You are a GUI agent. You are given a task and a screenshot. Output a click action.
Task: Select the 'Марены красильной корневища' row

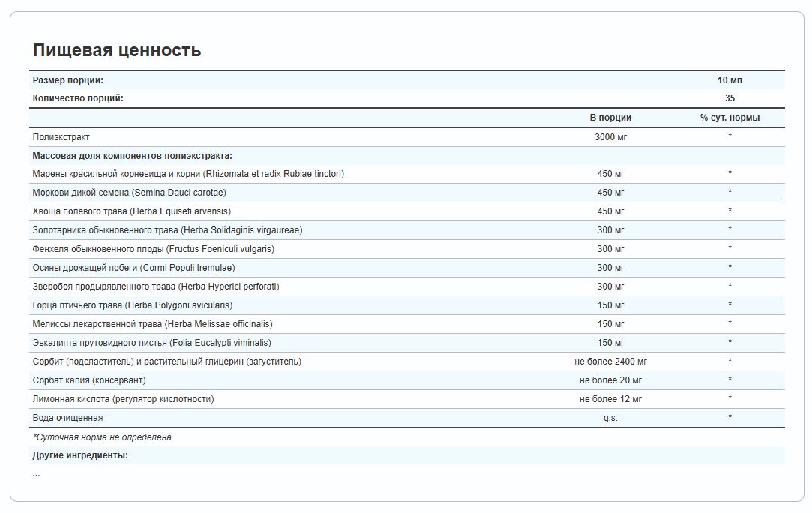188,174
